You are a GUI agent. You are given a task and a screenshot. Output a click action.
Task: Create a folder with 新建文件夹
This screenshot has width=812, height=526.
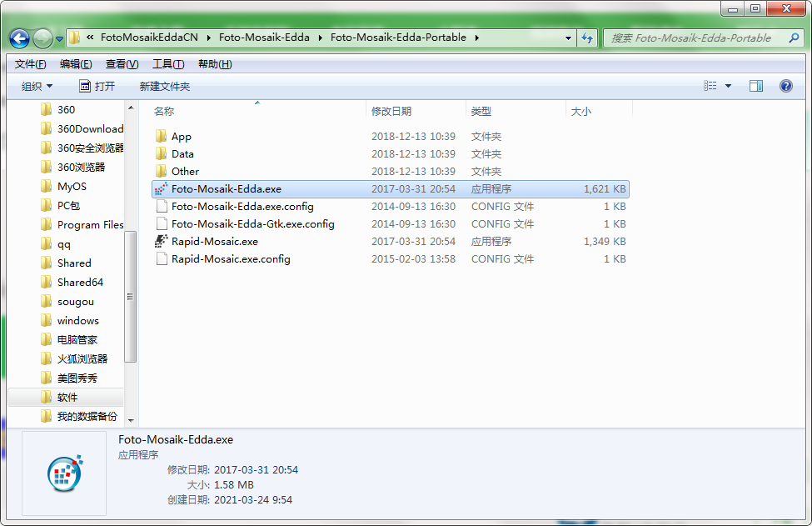tap(165, 87)
